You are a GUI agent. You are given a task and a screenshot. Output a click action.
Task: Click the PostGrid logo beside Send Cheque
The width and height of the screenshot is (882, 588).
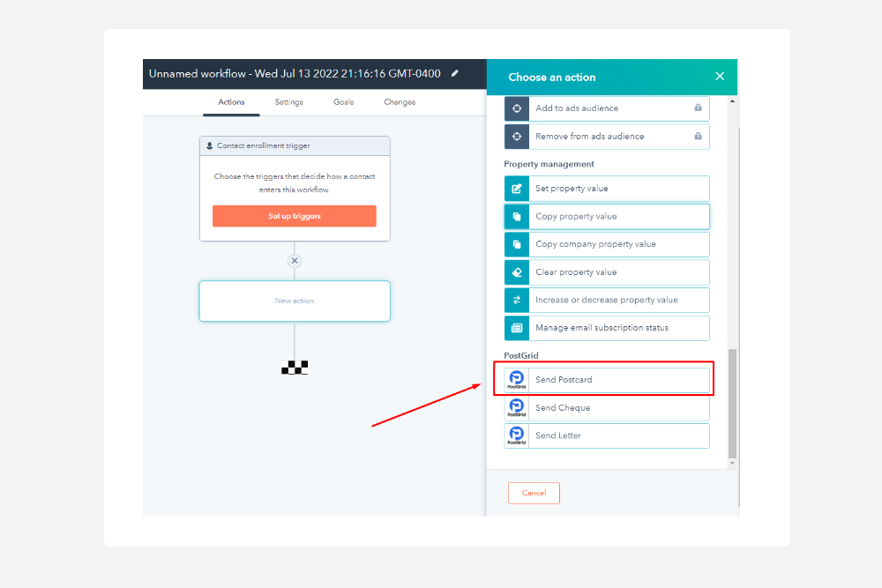pyautogui.click(x=516, y=408)
